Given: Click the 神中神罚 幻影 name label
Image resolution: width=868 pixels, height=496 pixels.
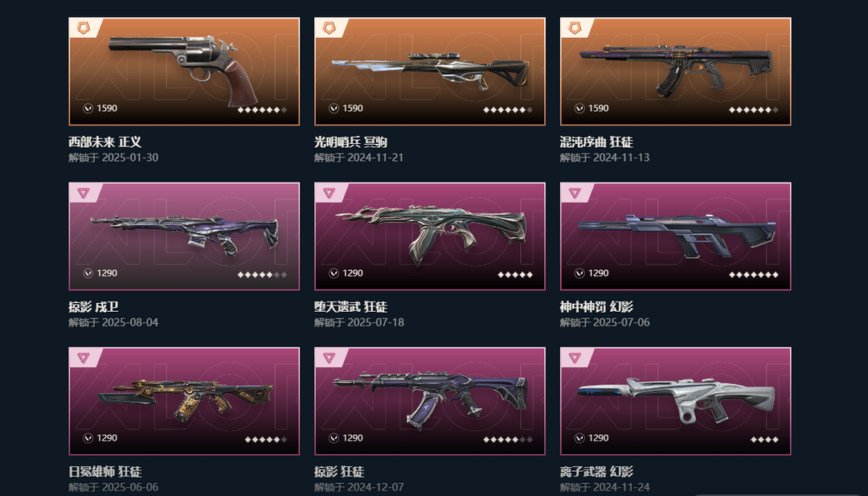Looking at the screenshot, I should pos(596,306).
